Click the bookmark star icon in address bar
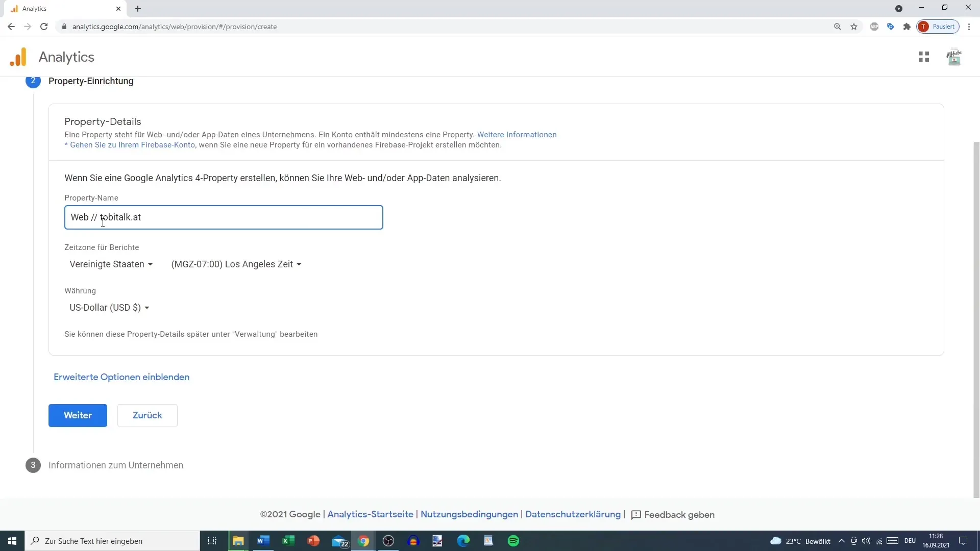 tap(853, 26)
